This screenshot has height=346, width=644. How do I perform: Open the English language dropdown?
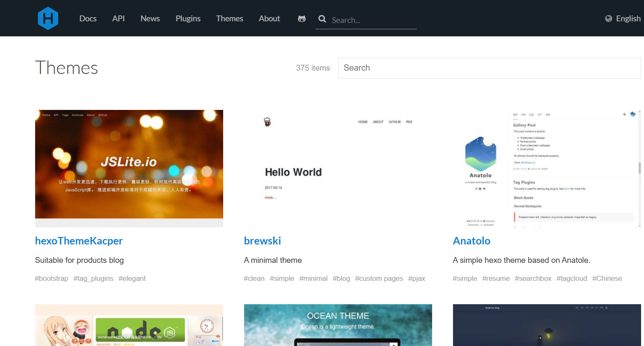pos(628,18)
